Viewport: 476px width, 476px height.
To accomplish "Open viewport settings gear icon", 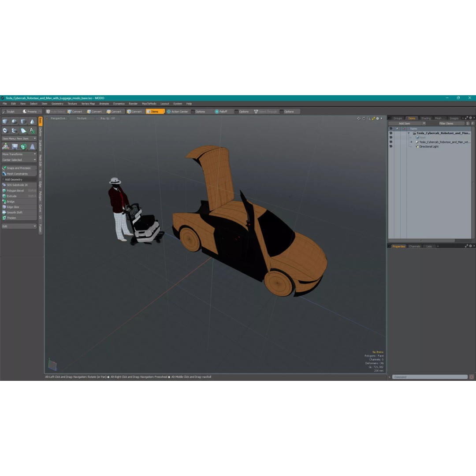I will 378,119.
